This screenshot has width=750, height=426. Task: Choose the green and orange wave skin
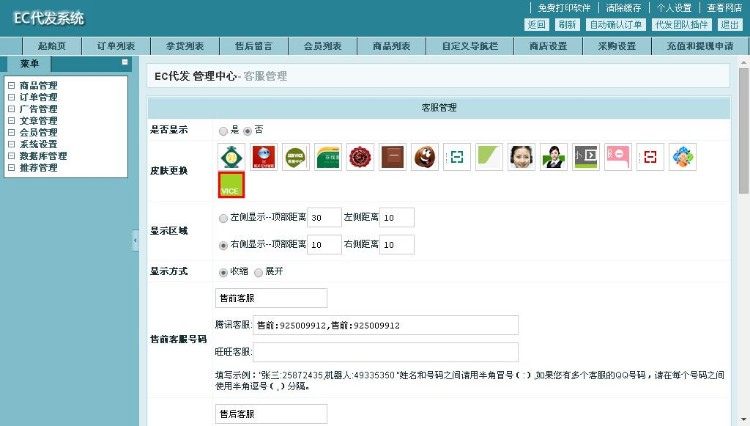pyautogui.click(x=328, y=157)
